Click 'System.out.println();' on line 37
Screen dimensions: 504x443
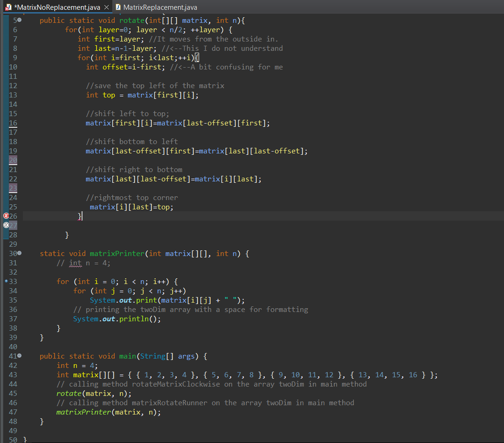[x=117, y=319]
